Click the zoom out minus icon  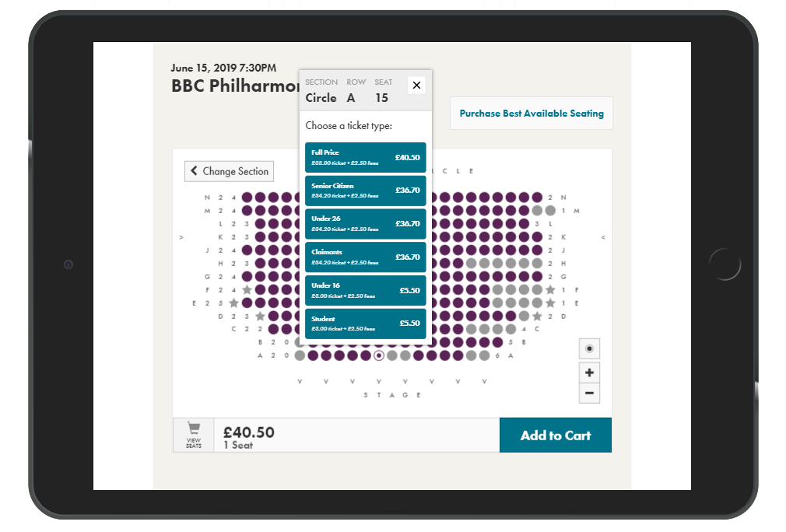point(589,393)
